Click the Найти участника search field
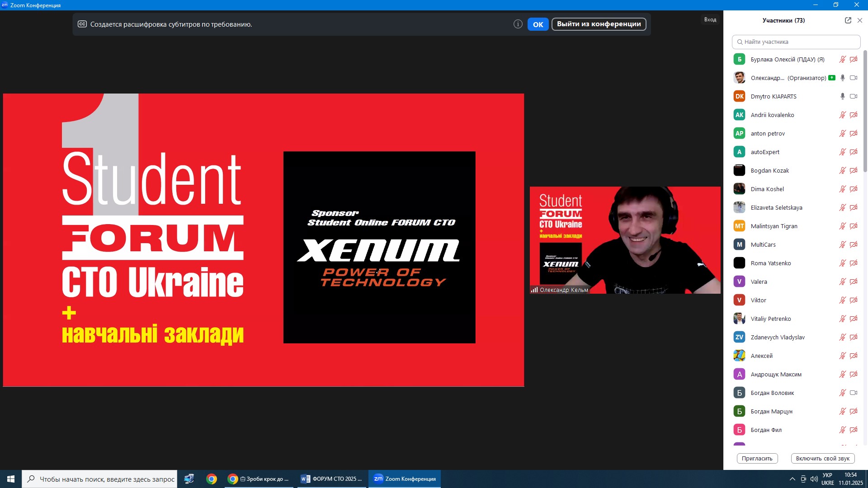 coord(796,42)
